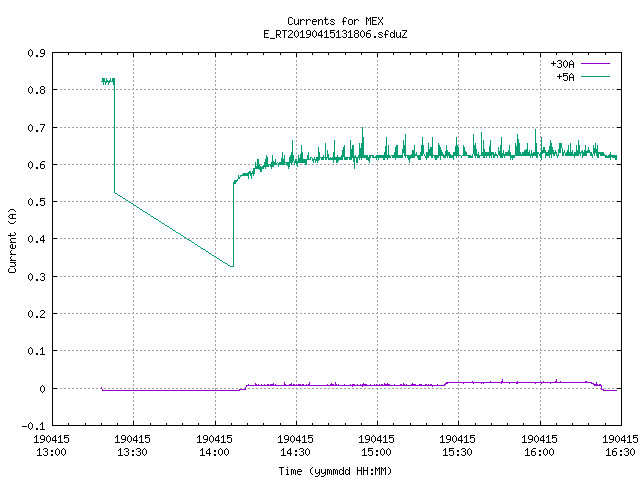Click the 0.3 y-axis tick label

point(36,277)
